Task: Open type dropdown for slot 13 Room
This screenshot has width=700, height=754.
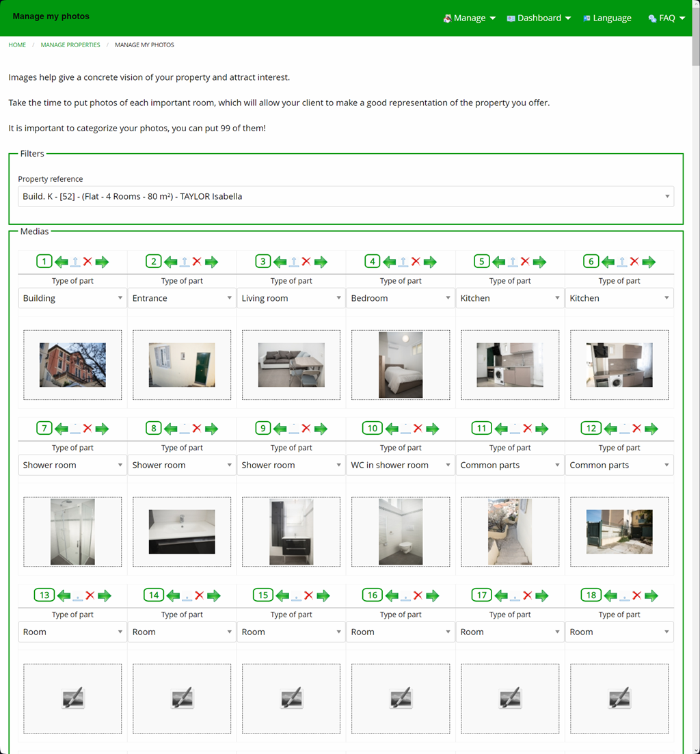Action: coord(72,632)
